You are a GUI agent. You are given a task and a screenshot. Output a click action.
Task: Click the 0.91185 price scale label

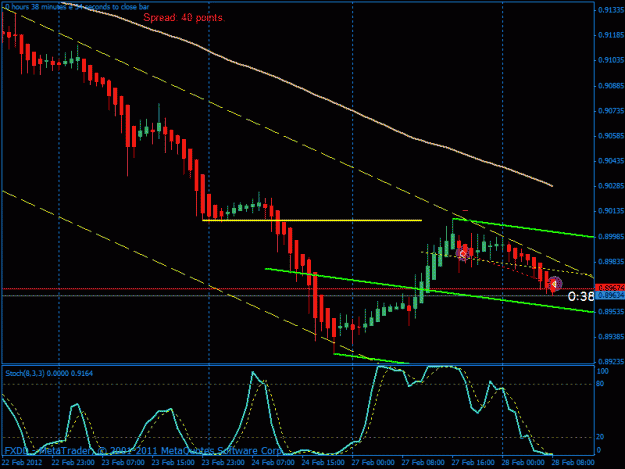[611, 35]
